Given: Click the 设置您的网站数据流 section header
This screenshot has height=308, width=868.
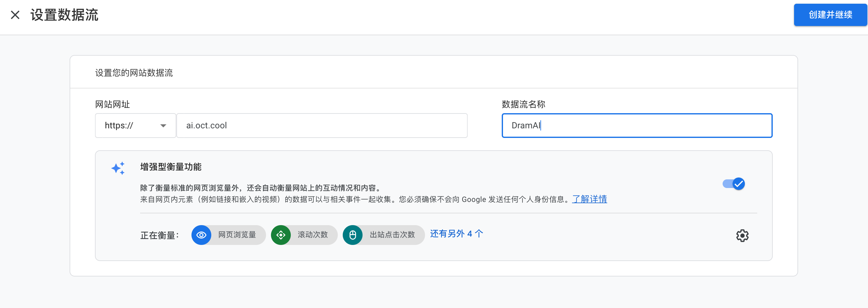Looking at the screenshot, I should point(134,73).
